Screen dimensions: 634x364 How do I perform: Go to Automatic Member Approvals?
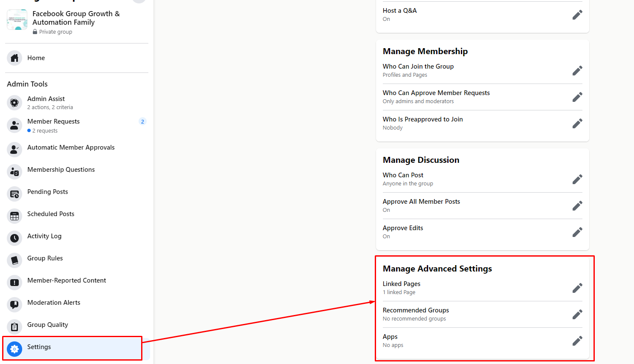tap(71, 147)
